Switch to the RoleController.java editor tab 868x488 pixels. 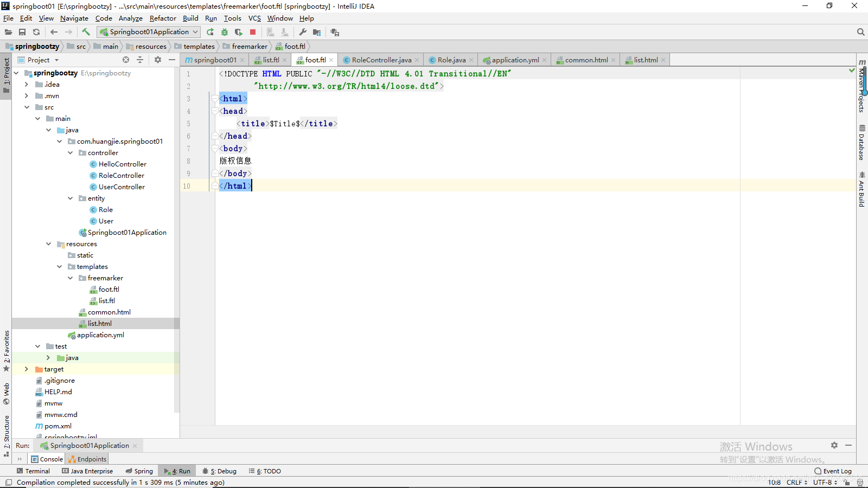[381, 60]
